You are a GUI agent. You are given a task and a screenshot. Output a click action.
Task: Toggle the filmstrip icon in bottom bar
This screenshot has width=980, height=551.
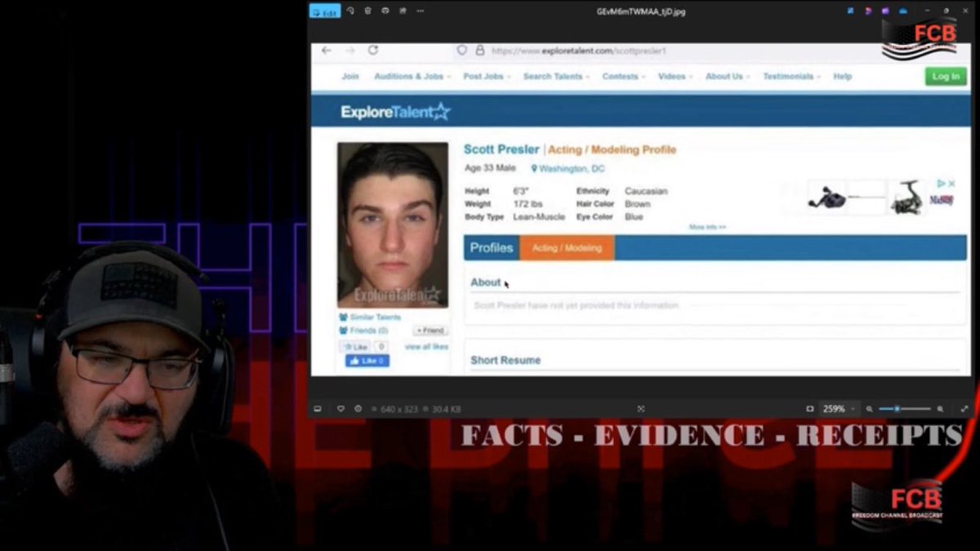(x=318, y=408)
